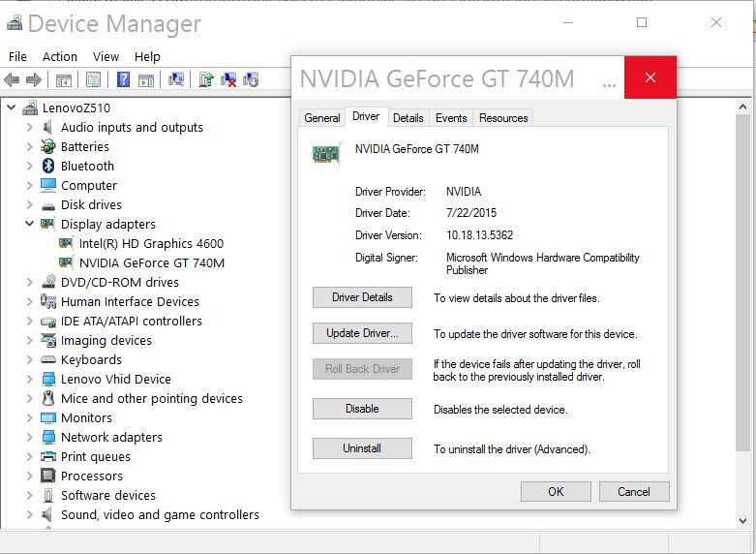Click the Forward arrow toolbar icon

[x=34, y=79]
